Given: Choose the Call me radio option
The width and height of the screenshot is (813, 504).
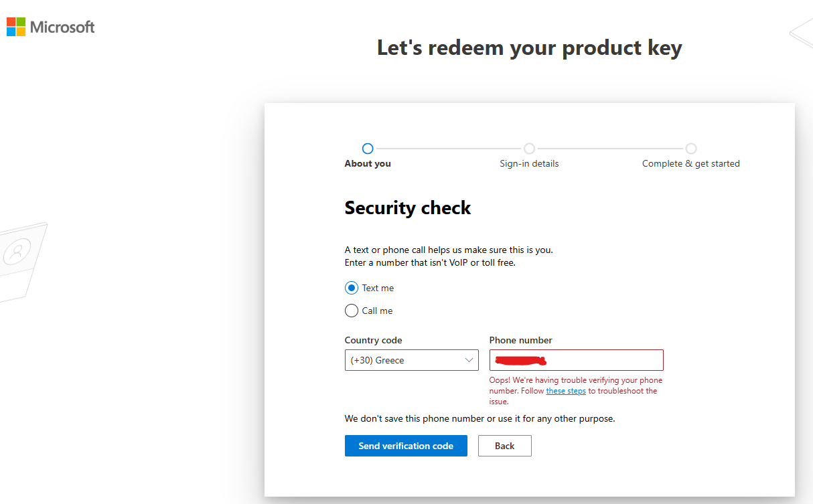Looking at the screenshot, I should pyautogui.click(x=352, y=311).
